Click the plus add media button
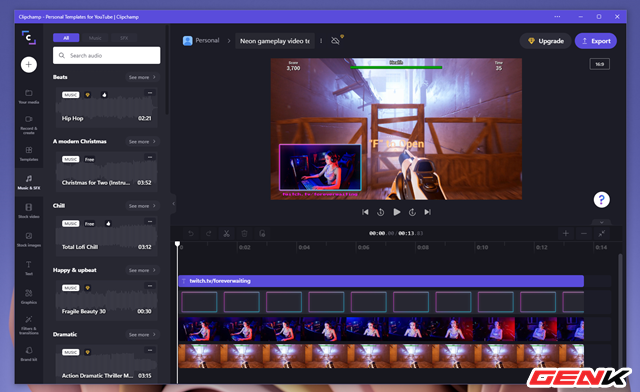 tap(29, 65)
